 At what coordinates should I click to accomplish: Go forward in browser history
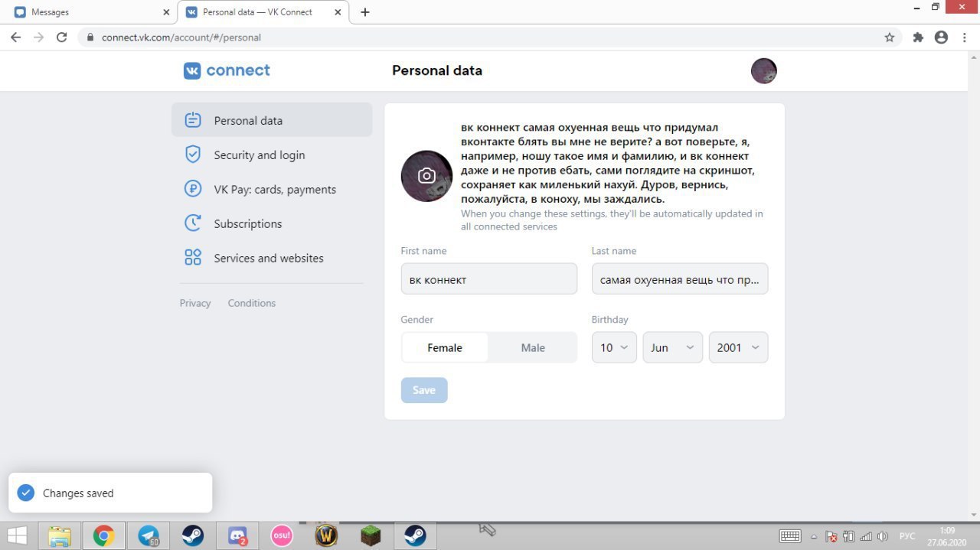38,37
